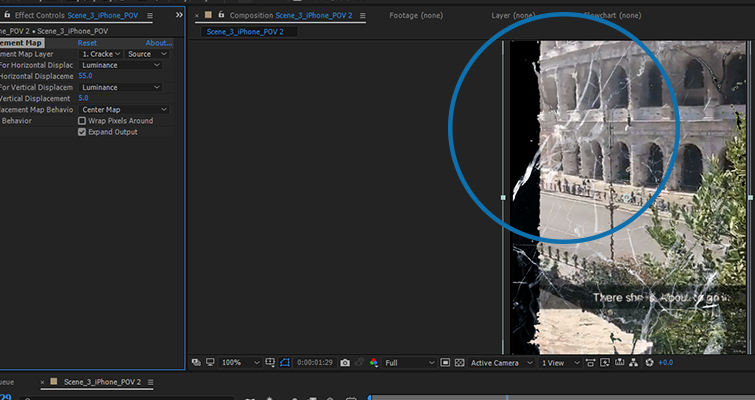Reset the Displacement Map effect
The height and width of the screenshot is (400, 755).
coord(87,43)
